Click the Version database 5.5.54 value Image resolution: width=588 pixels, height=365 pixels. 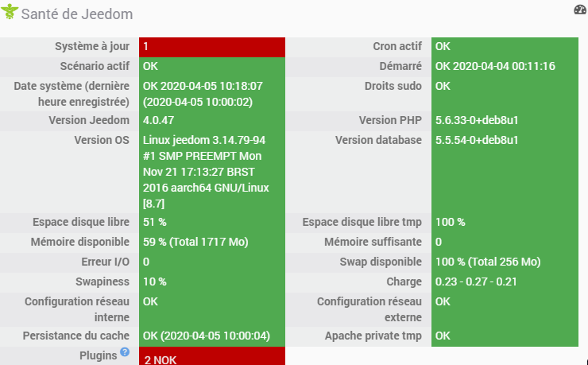click(477, 140)
